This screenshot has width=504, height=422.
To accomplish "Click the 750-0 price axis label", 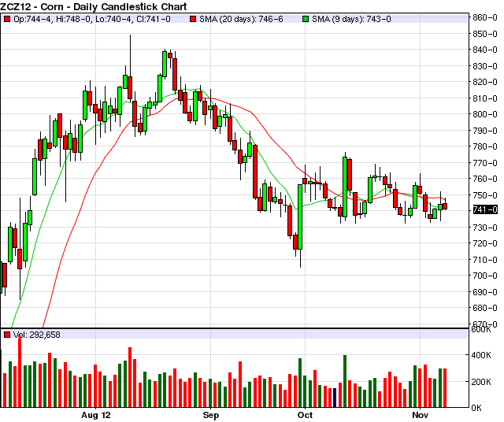I will pos(485,195).
